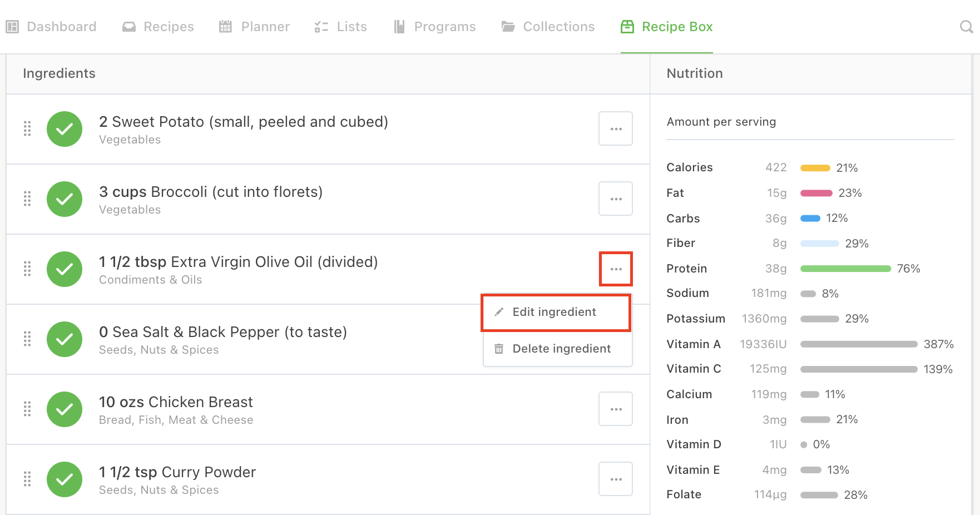Image resolution: width=980 pixels, height=515 pixels.
Task: Open the Recipe Box tab
Action: [x=666, y=27]
